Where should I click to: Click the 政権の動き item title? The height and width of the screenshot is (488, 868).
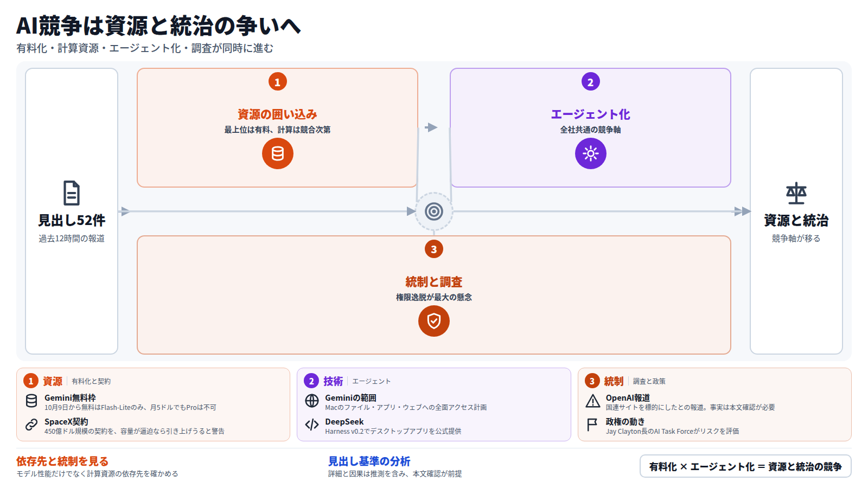click(626, 422)
